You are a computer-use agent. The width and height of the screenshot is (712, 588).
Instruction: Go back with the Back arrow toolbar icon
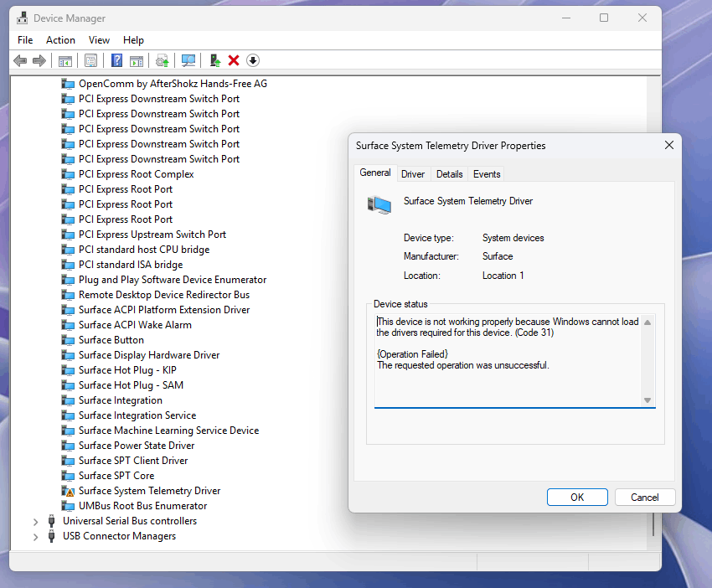tap(20, 60)
